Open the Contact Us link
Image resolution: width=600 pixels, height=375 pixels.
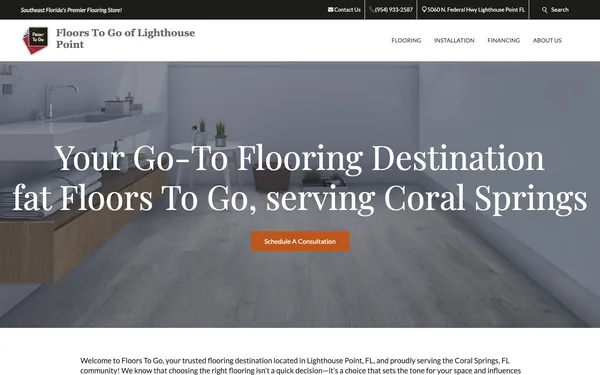coord(344,10)
